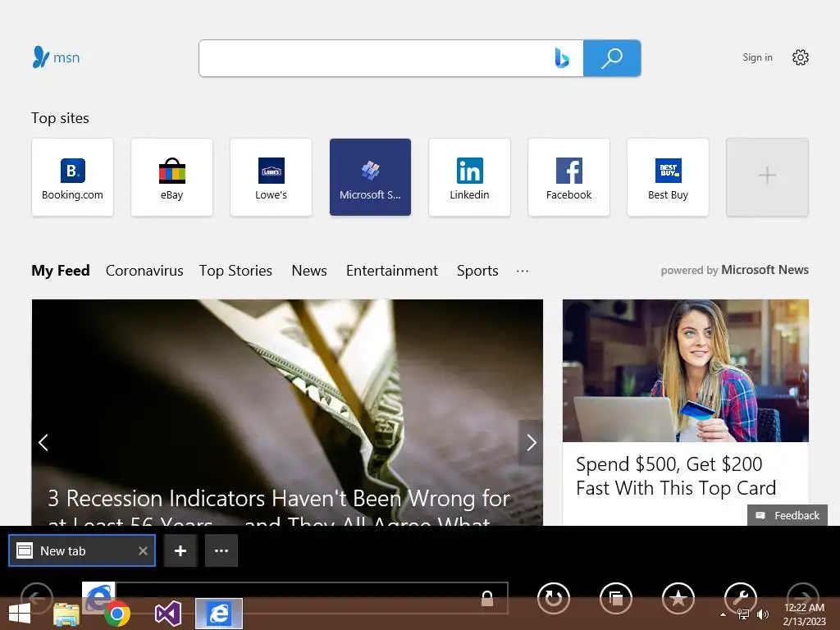
Task: Click the browser address bar field
Action: pos(311,598)
